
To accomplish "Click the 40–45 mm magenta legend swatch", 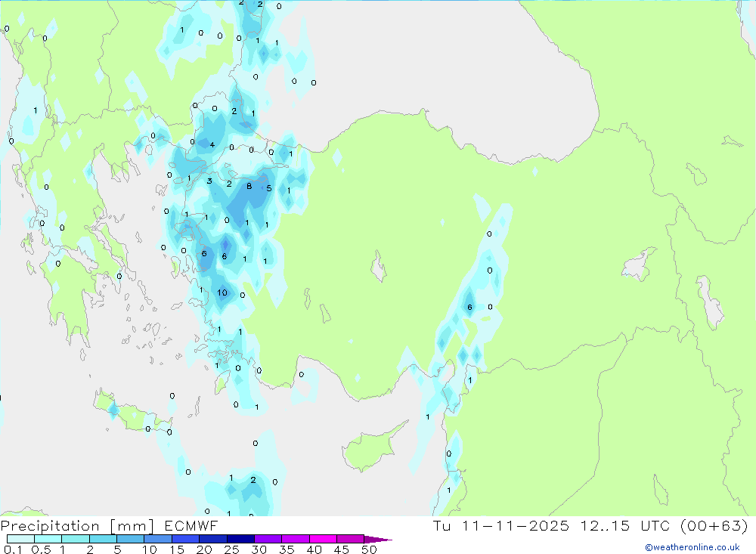I will pos(323,539).
